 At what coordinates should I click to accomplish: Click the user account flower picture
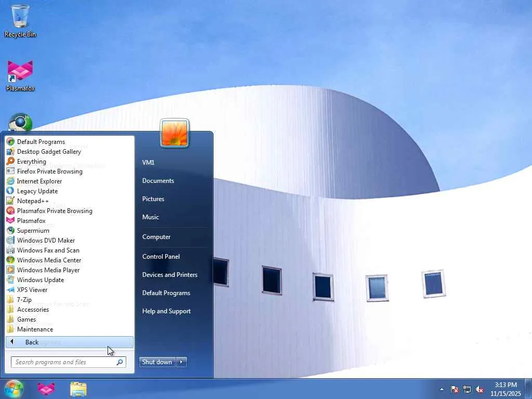(x=175, y=133)
